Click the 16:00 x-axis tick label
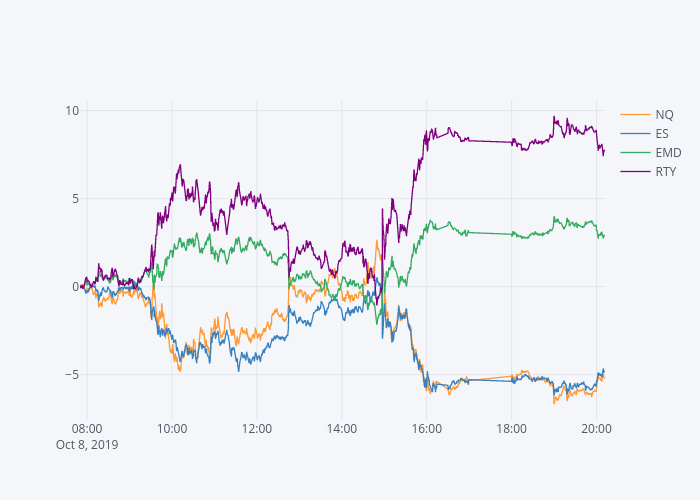 427,429
